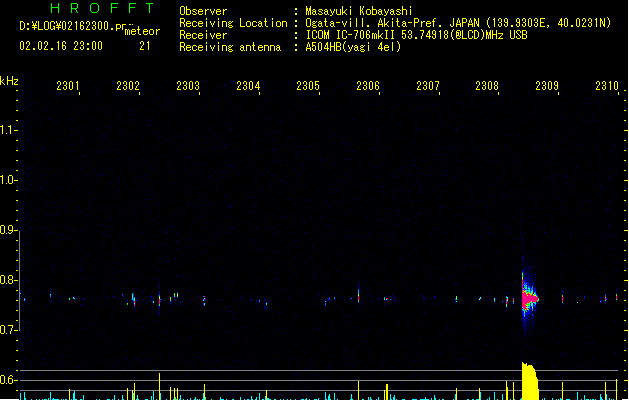The image size is (629, 400).
Task: Click the 2305 time axis marker
Action: click(308, 86)
